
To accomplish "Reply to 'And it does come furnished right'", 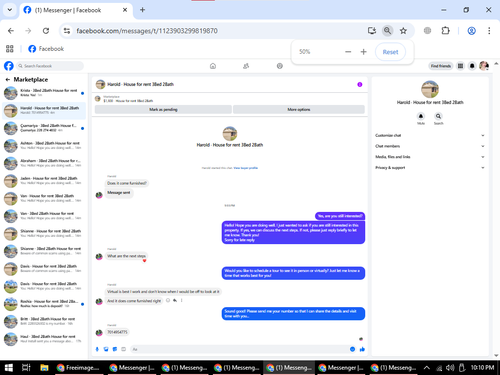I will click(175, 300).
